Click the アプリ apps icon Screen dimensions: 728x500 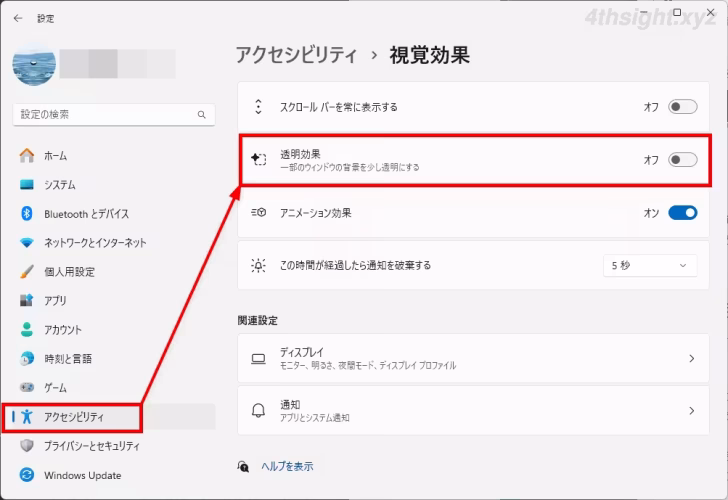(27, 300)
